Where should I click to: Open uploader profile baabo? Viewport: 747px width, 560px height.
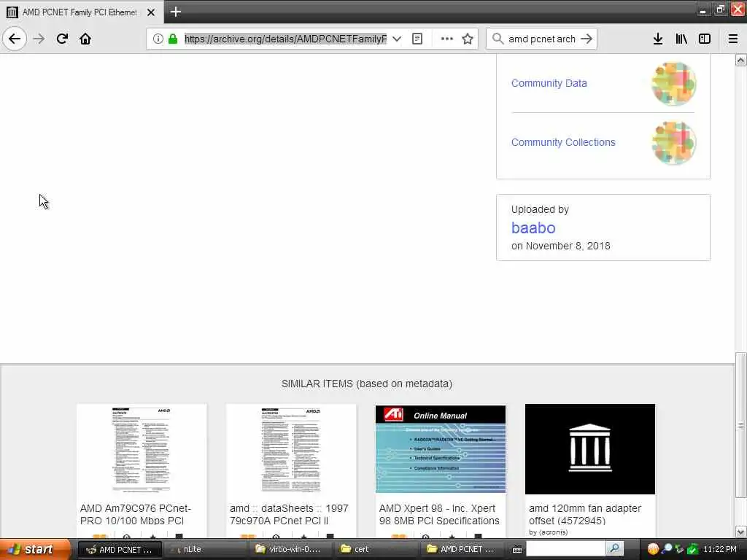tap(533, 227)
